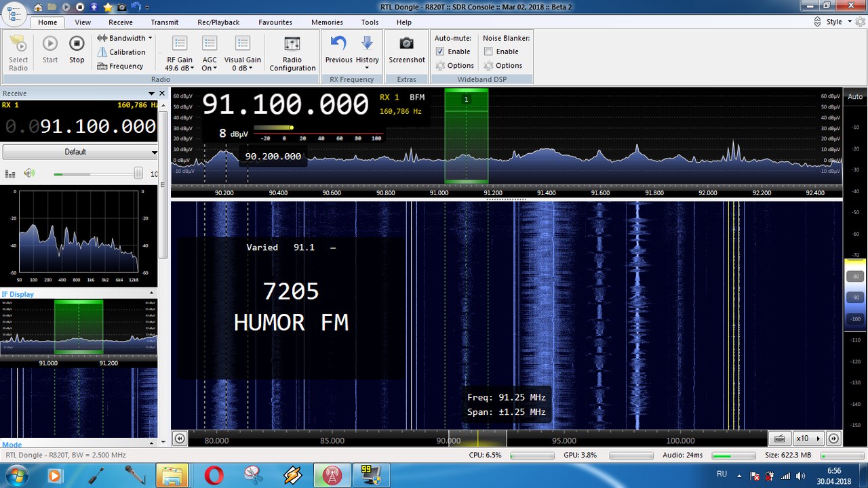Click the undo arrow in quick access toolbar
868x488 pixels.
(136, 7)
